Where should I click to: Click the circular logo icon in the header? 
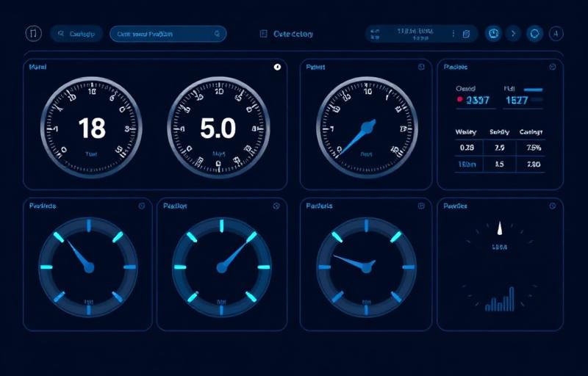click(33, 33)
